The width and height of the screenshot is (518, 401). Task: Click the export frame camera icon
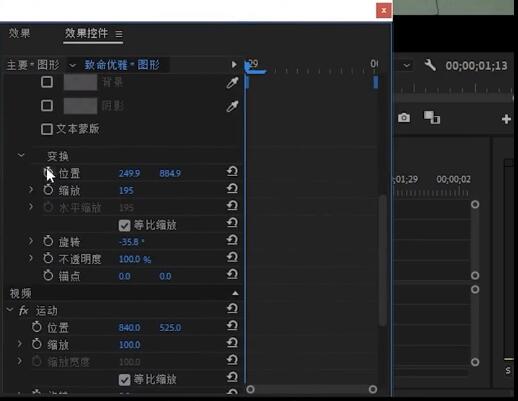(x=404, y=118)
